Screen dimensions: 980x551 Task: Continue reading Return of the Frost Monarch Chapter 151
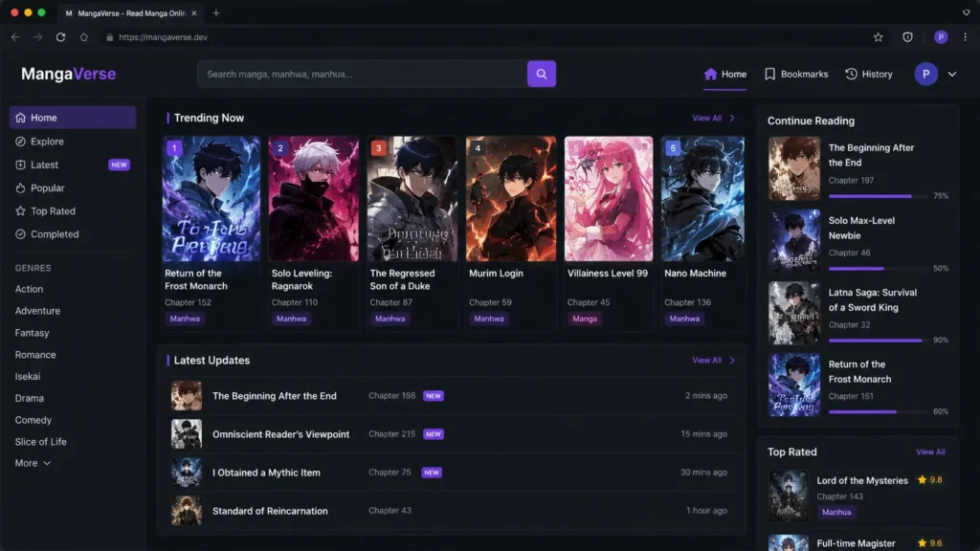(858, 385)
